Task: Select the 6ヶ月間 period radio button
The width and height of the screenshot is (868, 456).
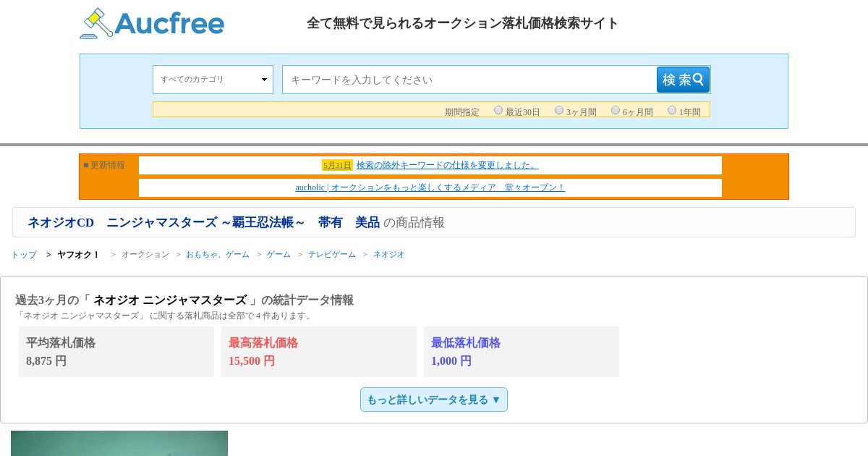Action: 616,111
